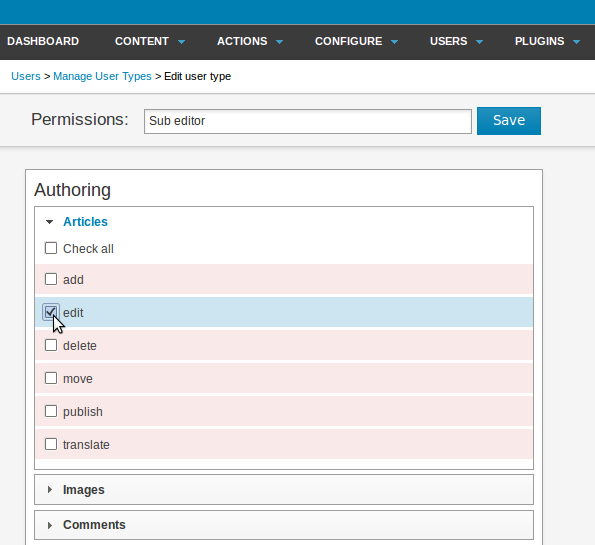Viewport: 595px width, 545px height.
Task: Uncheck the edit permission checkbox
Action: [51, 312]
